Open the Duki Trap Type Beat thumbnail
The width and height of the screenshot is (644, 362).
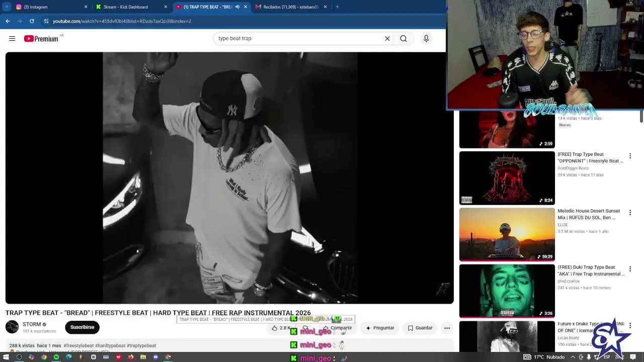[x=507, y=291]
